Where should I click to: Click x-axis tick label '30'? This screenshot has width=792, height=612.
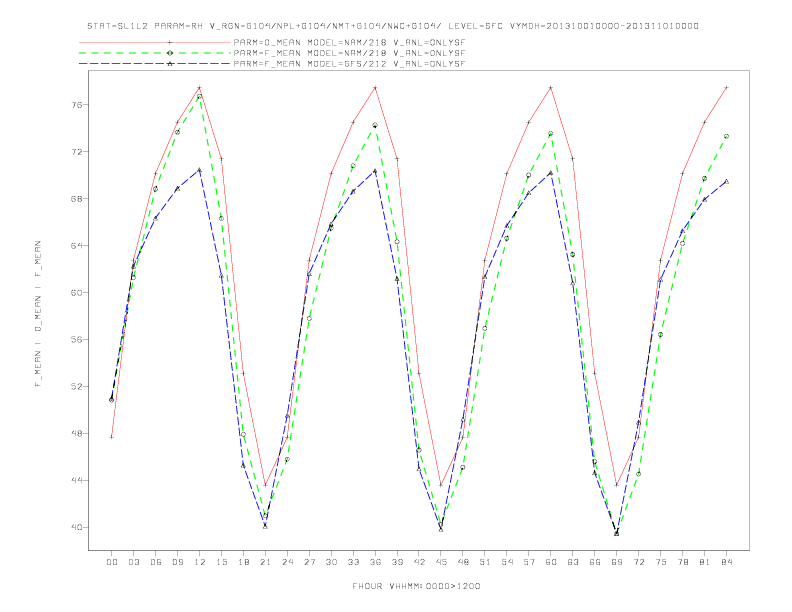[x=331, y=562]
